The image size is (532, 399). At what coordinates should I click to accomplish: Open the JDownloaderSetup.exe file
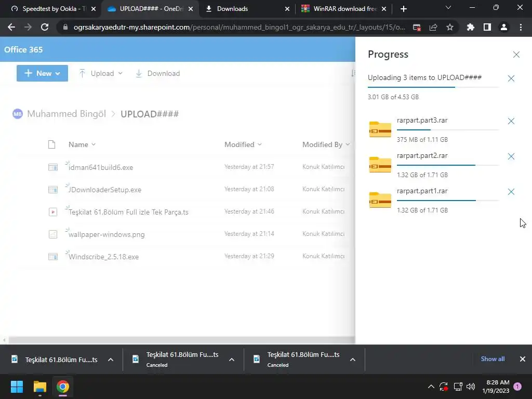(105, 190)
